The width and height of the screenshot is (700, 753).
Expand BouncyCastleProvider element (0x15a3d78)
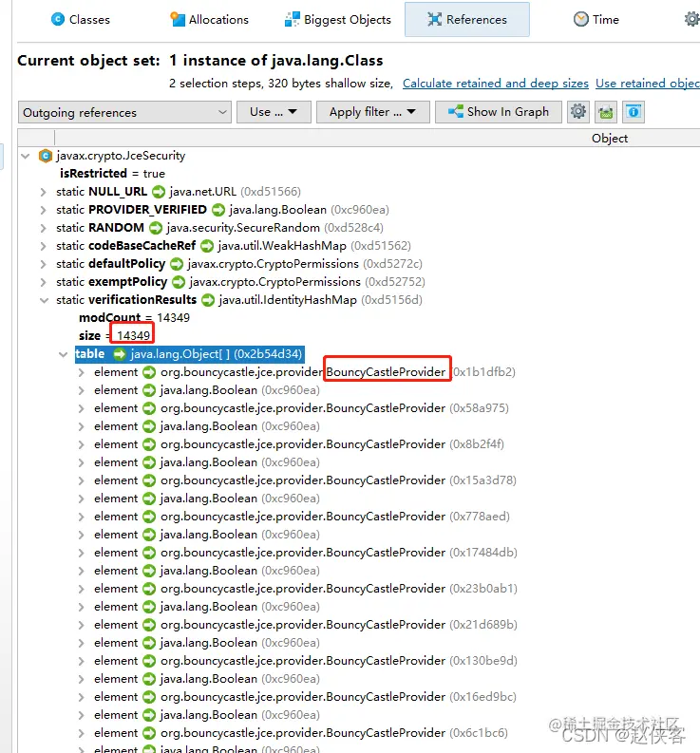tap(81, 480)
